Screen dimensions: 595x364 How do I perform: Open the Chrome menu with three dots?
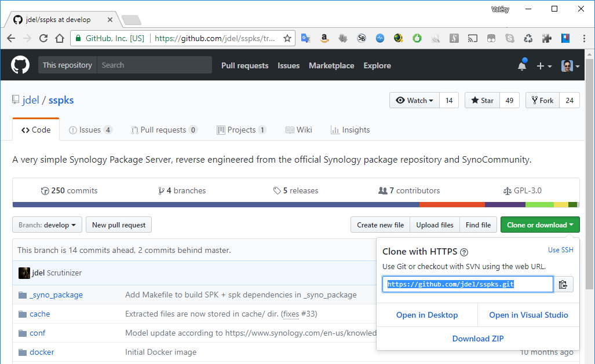(584, 38)
